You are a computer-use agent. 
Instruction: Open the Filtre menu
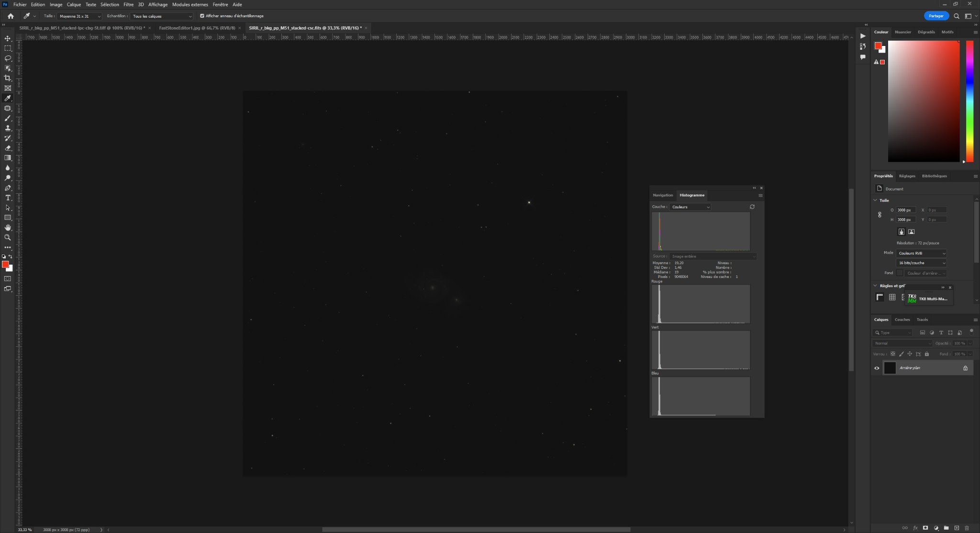(128, 4)
